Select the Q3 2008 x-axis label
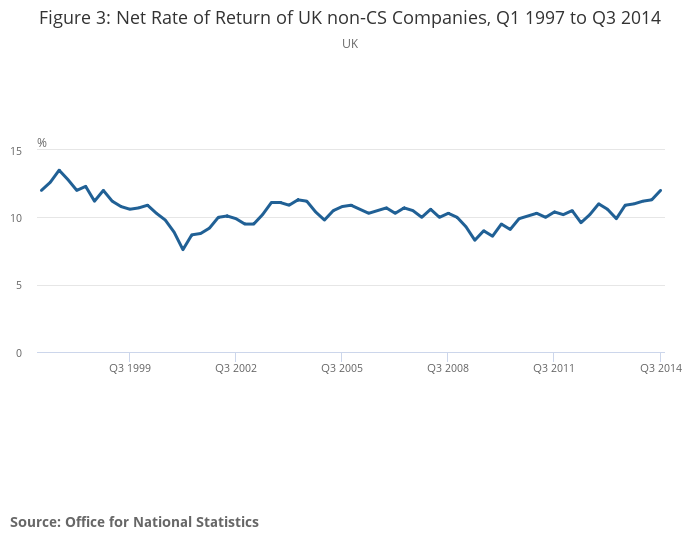The height and width of the screenshot is (549, 700). (448, 368)
